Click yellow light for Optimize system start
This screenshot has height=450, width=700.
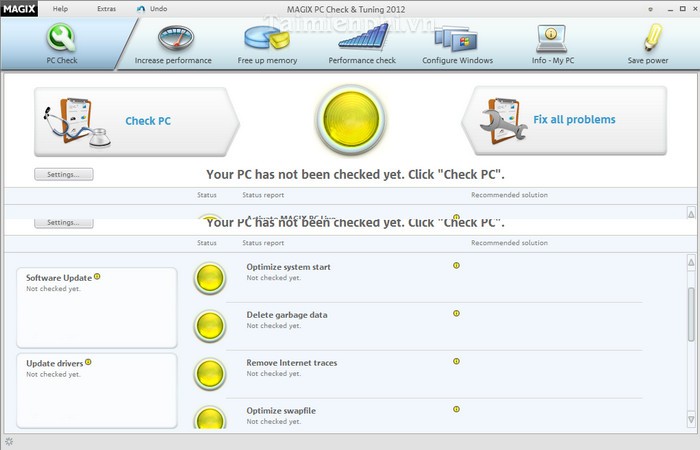click(x=209, y=278)
